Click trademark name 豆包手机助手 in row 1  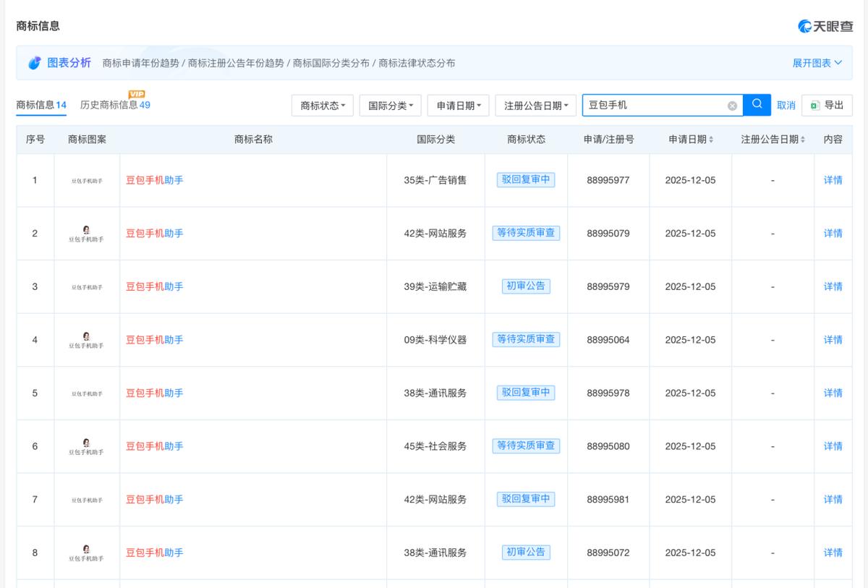pyautogui.click(x=155, y=180)
